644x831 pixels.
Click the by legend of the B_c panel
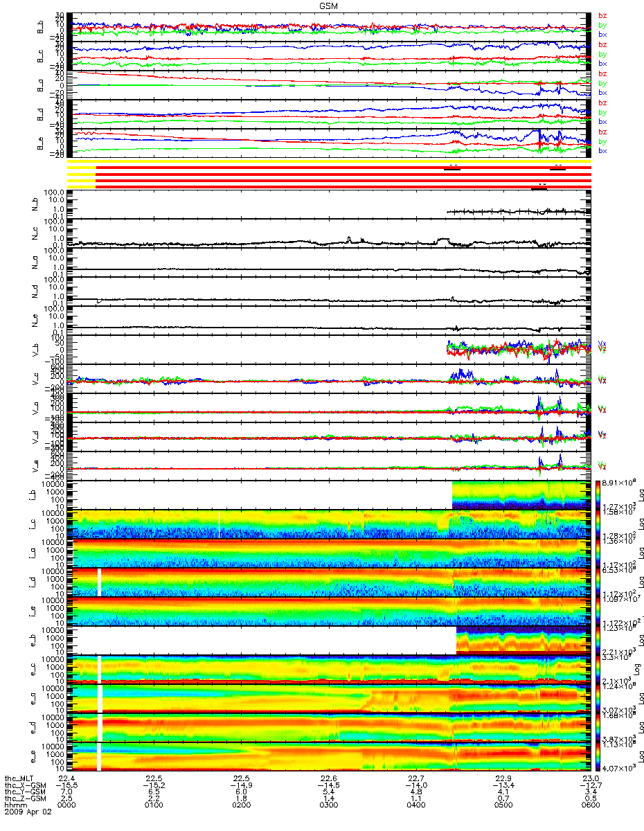[602, 54]
